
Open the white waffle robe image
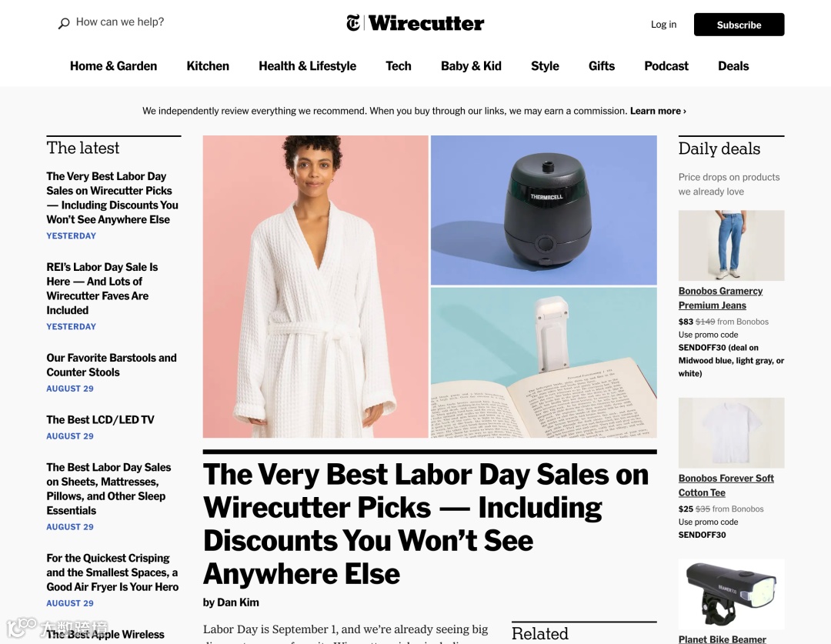(x=315, y=286)
